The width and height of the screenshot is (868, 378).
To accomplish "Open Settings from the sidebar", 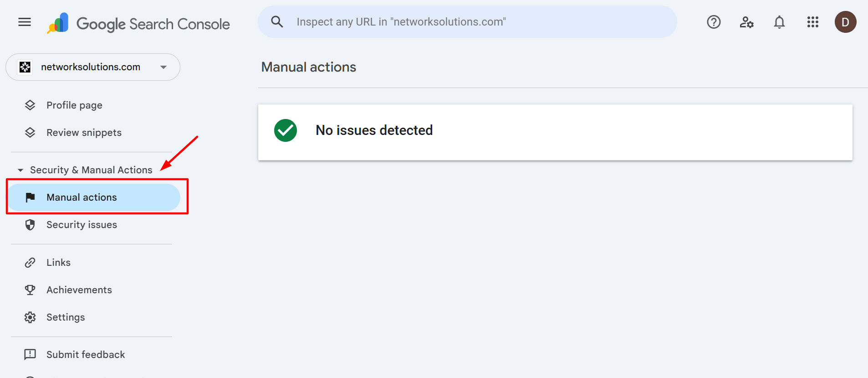I will [65, 317].
